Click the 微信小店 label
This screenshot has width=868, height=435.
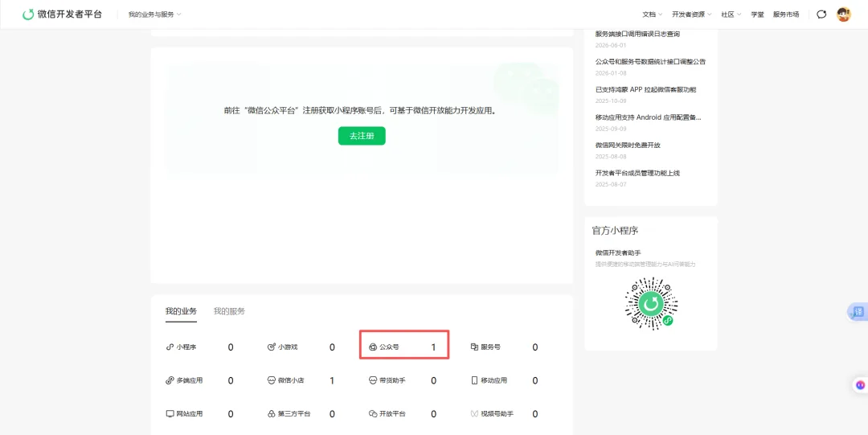coord(291,380)
